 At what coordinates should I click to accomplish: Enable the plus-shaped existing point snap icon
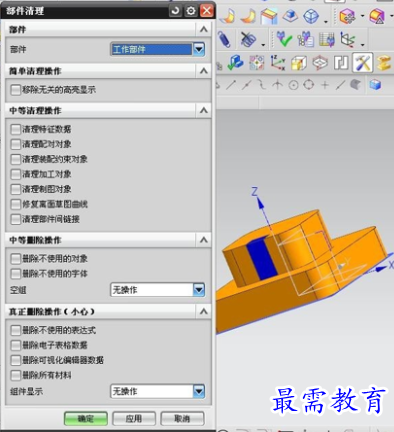325,85
